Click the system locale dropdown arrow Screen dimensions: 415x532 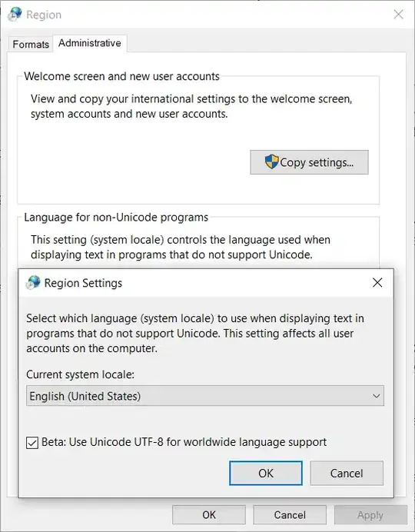coord(376,396)
